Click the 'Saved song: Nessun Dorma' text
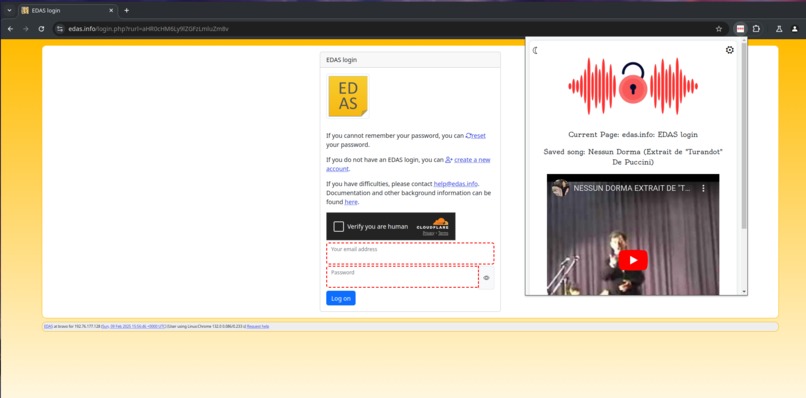The width and height of the screenshot is (806, 398). click(x=633, y=157)
